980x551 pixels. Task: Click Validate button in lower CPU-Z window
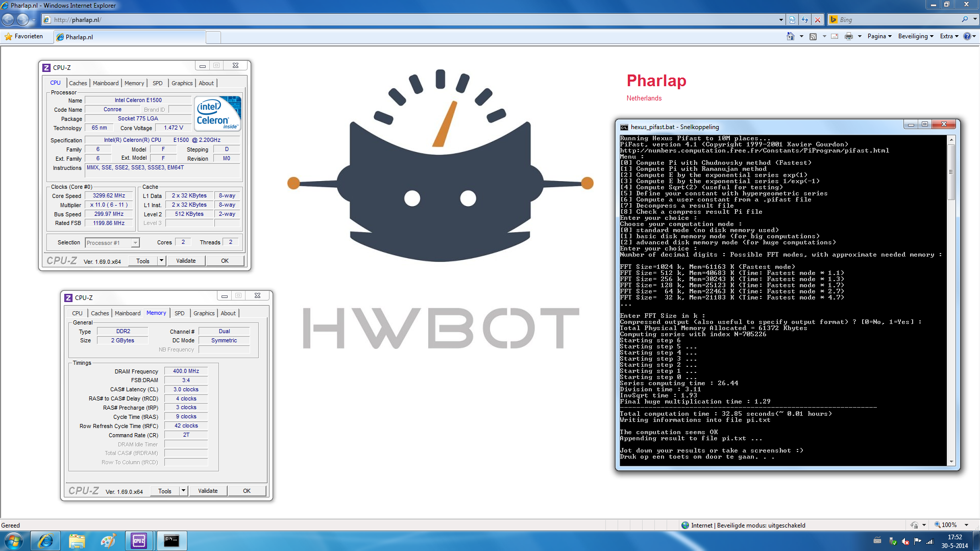pos(208,491)
